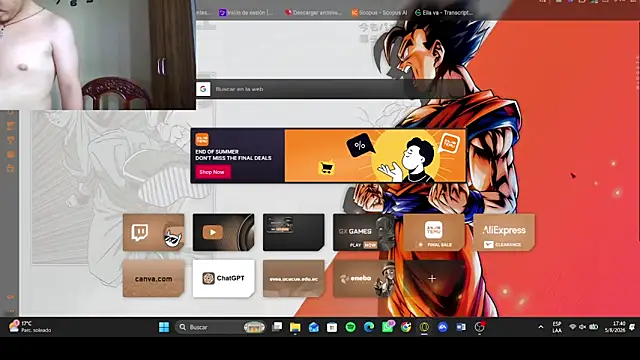640x360 pixels.
Task: Open Microsoft Store from the taskbar
Action: click(x=332, y=327)
